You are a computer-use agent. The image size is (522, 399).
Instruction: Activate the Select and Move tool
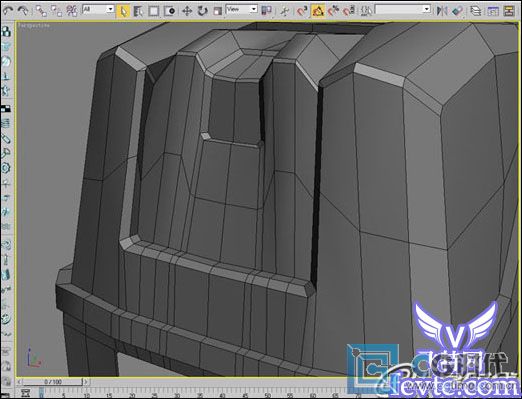pos(187,11)
